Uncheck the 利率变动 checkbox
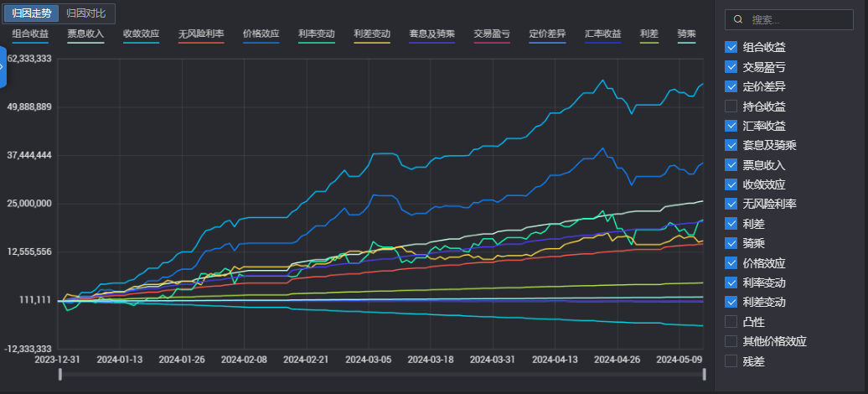The width and height of the screenshot is (868, 394). click(x=731, y=283)
